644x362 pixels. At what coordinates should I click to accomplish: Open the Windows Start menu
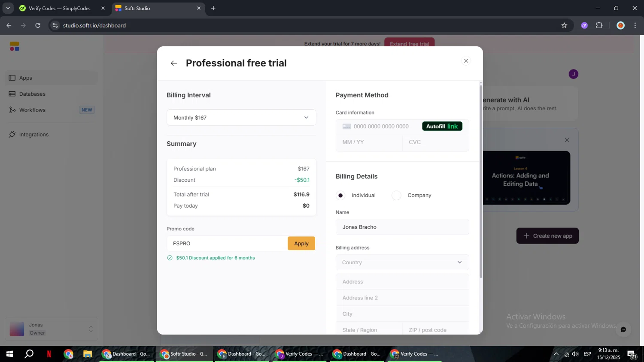coord(9,354)
